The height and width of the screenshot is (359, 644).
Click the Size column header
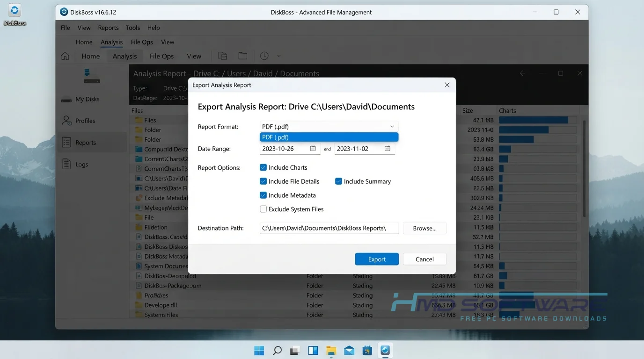468,111
